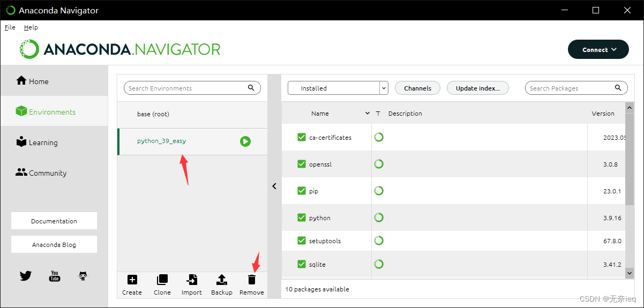The width and height of the screenshot is (644, 308).
Task: Click the Create environment plus icon
Action: coord(132,280)
